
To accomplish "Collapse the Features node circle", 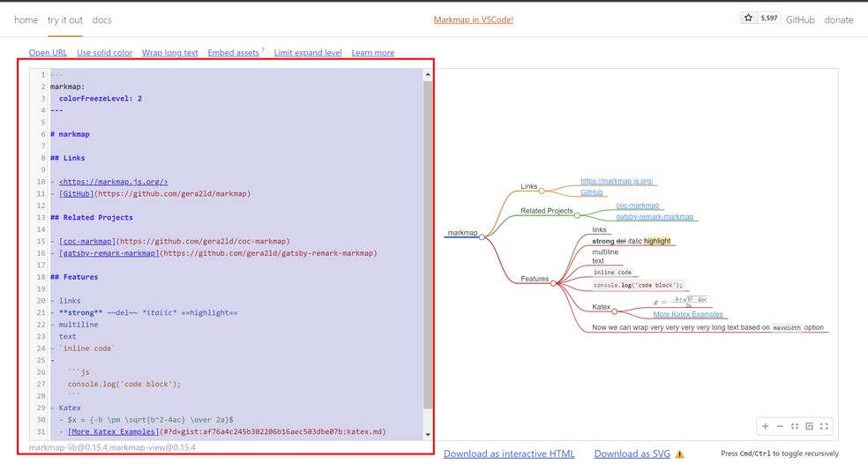I will click(x=553, y=283).
